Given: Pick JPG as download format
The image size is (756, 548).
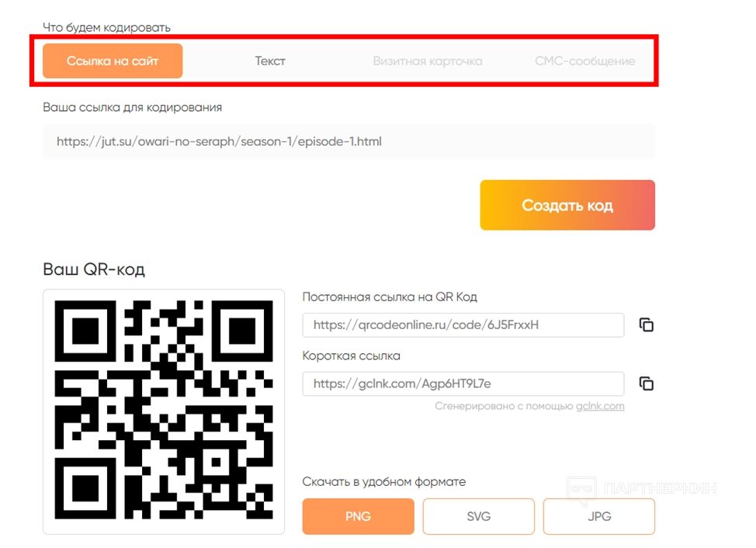Looking at the screenshot, I should (x=598, y=516).
